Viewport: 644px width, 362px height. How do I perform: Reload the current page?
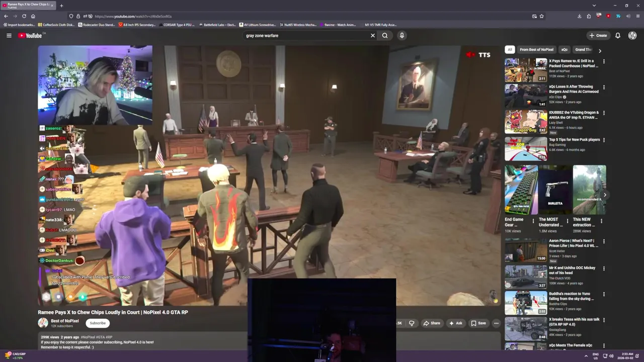click(24, 16)
